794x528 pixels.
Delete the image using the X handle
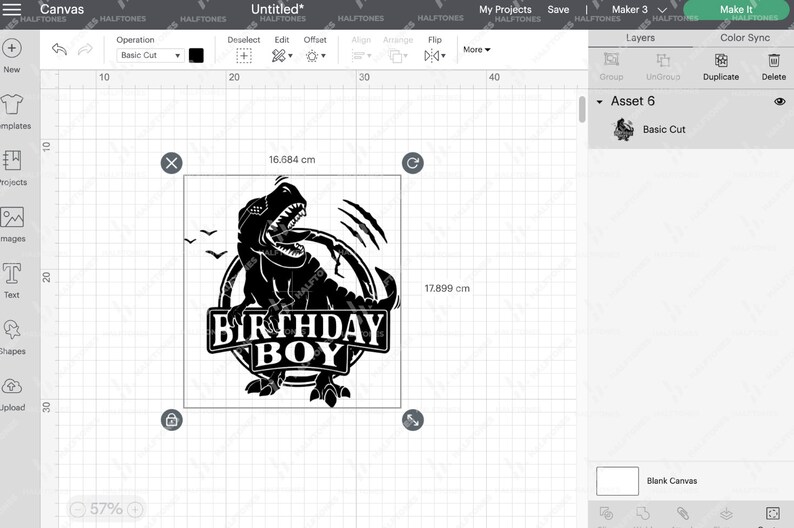coord(172,163)
